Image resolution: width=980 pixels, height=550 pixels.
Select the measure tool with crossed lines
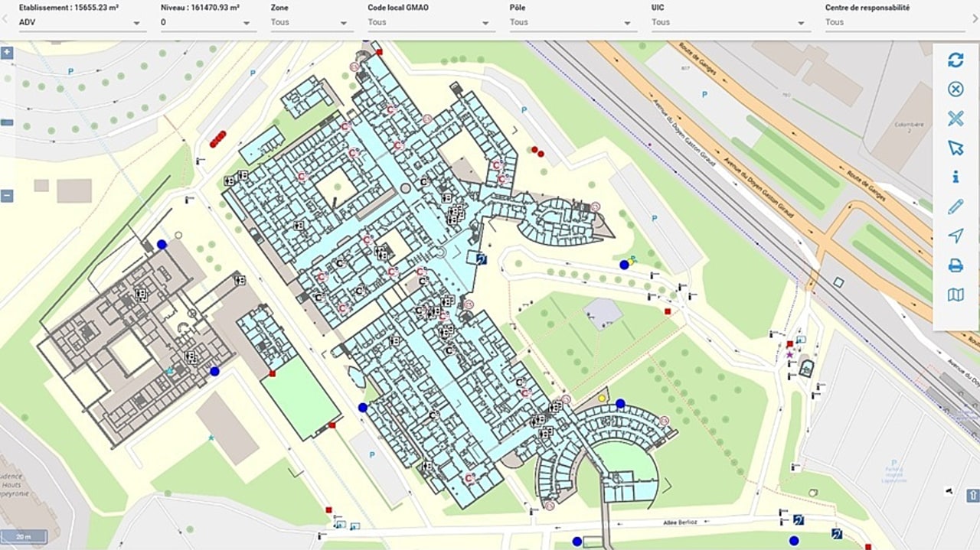955,119
